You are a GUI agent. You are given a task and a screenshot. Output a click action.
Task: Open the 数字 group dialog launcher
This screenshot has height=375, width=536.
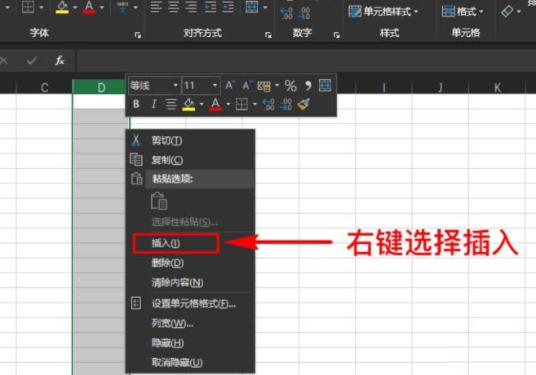(x=337, y=35)
